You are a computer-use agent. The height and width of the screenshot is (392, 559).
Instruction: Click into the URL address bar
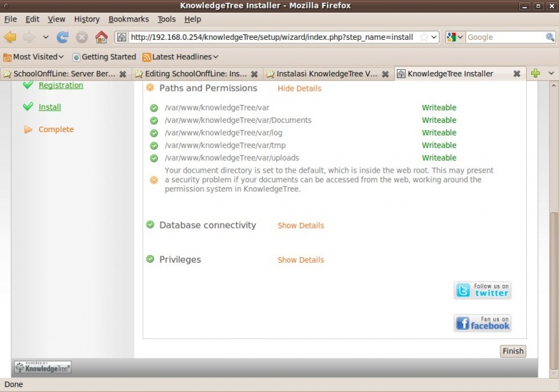(x=273, y=37)
